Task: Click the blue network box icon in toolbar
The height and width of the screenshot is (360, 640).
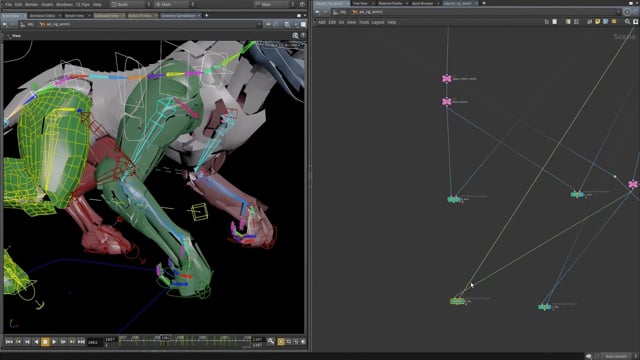Action: (x=606, y=22)
